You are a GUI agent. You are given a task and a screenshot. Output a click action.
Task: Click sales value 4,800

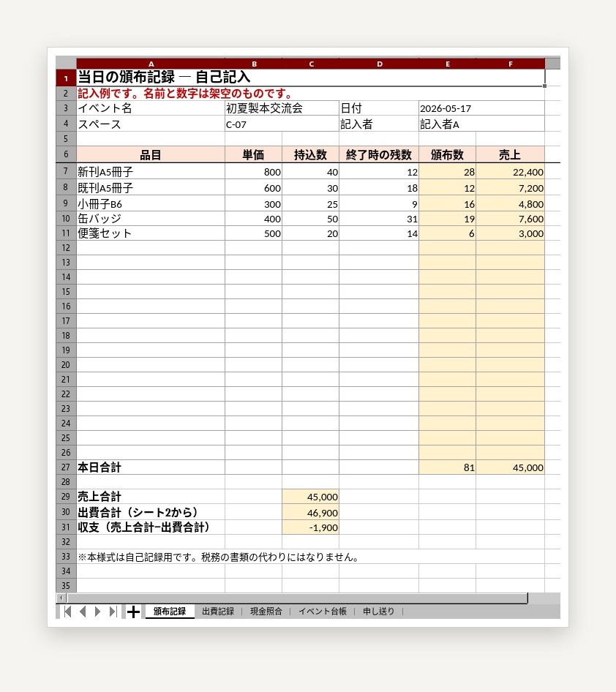tap(511, 203)
